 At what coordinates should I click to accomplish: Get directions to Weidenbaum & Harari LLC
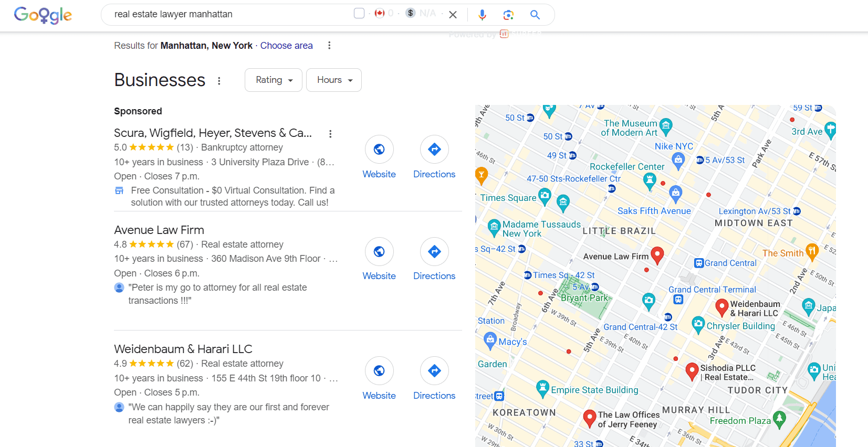coord(434,371)
